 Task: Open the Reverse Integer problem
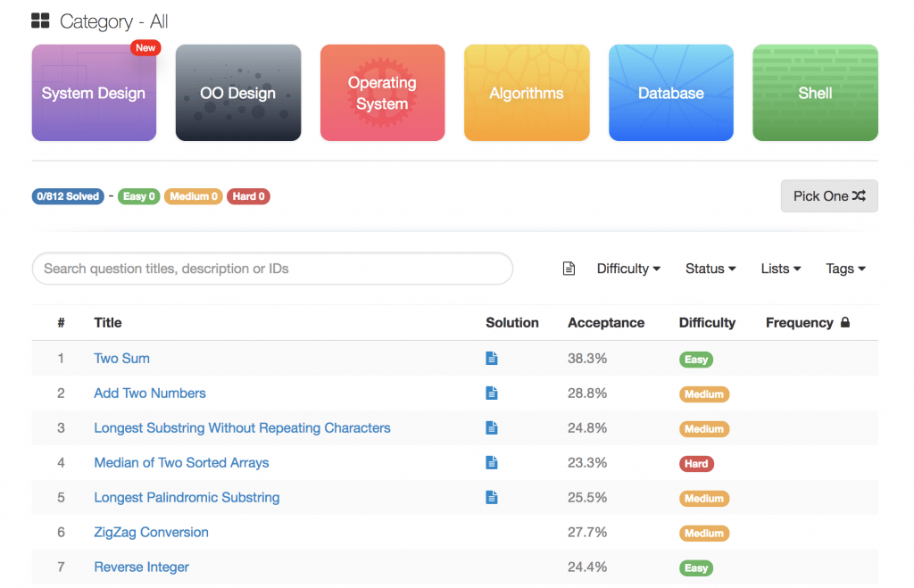point(141,567)
